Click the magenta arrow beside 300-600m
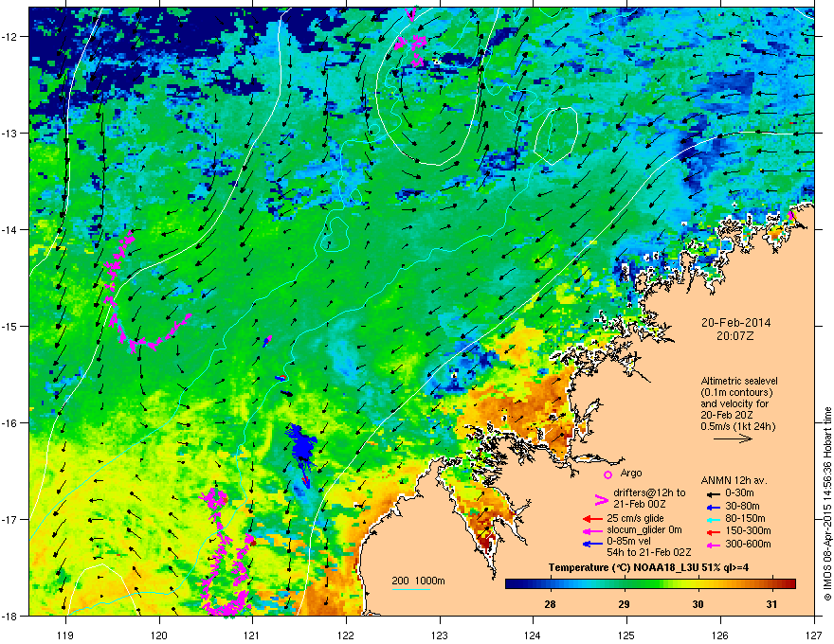The height and width of the screenshot is (644, 834). click(713, 545)
